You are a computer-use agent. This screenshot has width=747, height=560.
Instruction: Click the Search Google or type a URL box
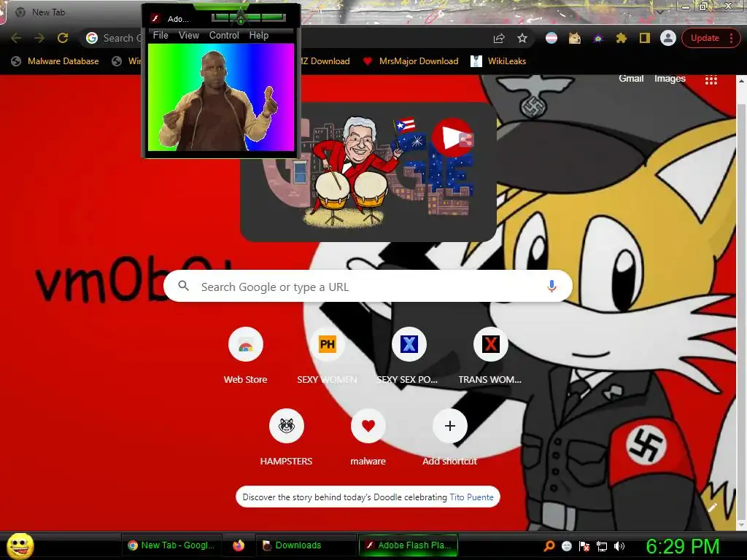368,286
